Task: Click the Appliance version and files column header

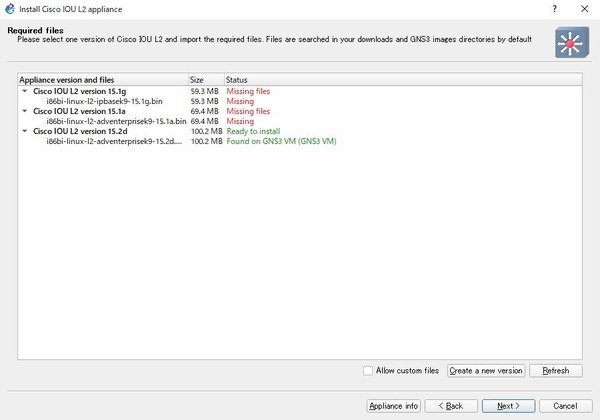Action: [x=103, y=80]
